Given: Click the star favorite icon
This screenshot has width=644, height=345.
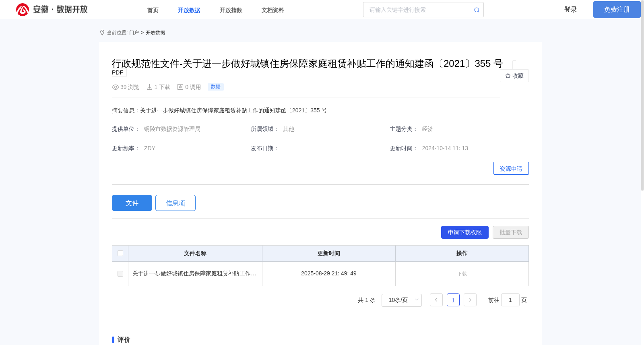Looking at the screenshot, I should point(508,76).
